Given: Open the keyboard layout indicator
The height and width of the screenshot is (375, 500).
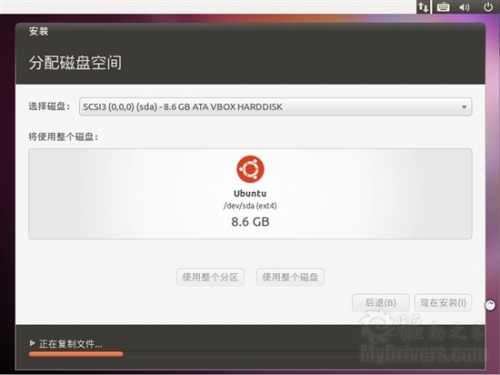Looking at the screenshot, I should pos(443,7).
